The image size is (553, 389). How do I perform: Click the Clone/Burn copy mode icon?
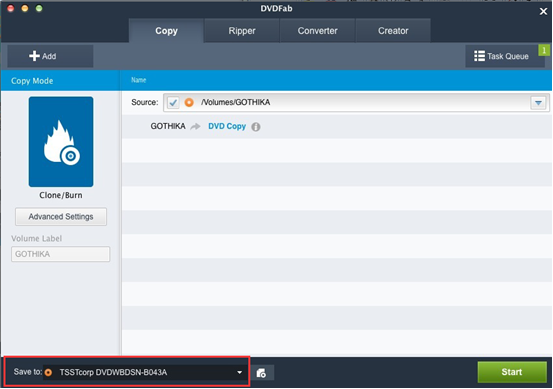(x=61, y=141)
